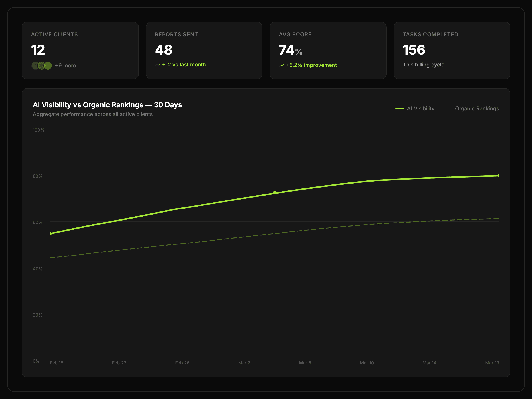Click the chart title 'AI Visibility vs Organic Rankings'
This screenshot has width=532, height=399.
pyautogui.click(x=107, y=105)
